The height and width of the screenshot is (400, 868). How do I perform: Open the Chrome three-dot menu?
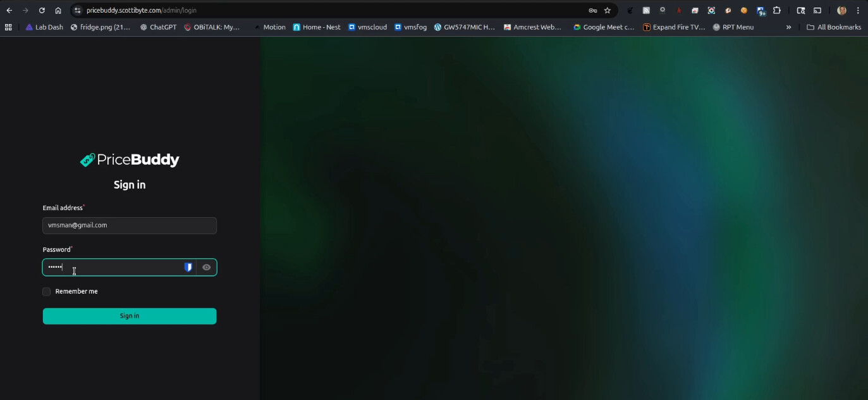click(858, 10)
